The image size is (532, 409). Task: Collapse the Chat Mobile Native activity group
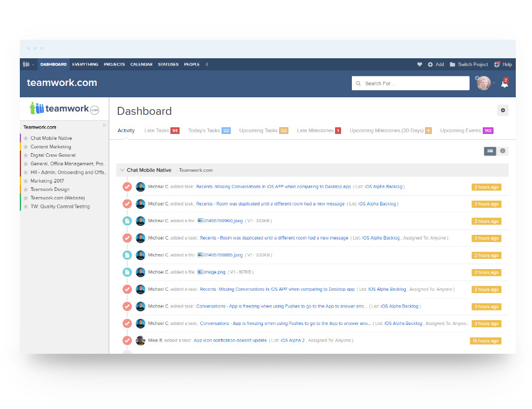(x=122, y=170)
